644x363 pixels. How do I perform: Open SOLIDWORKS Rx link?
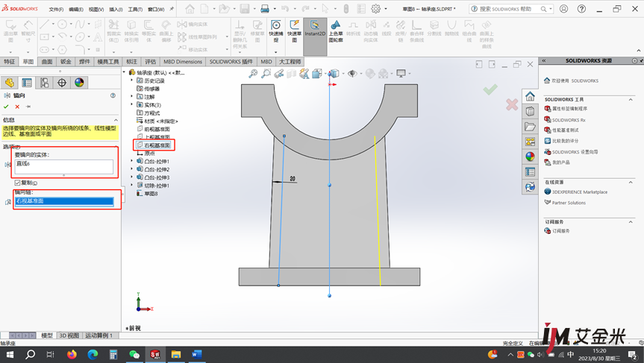pyautogui.click(x=569, y=120)
